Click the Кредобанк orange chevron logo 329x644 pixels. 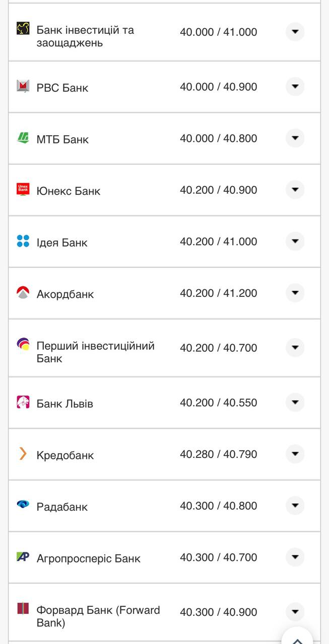coord(23,454)
